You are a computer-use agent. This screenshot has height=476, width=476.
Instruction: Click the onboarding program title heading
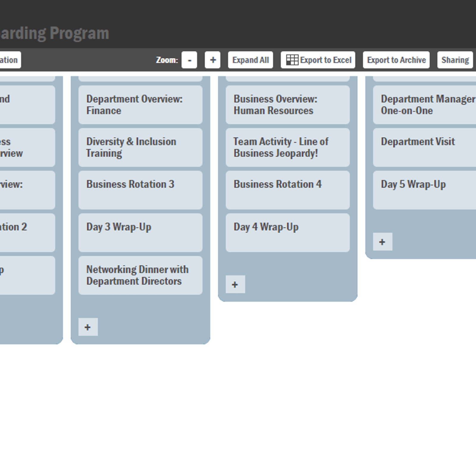(x=55, y=33)
